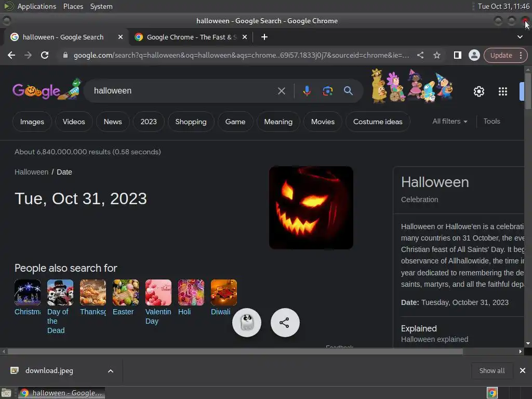This screenshot has height=399, width=532.
Task: Filter results by News
Action: click(113, 122)
